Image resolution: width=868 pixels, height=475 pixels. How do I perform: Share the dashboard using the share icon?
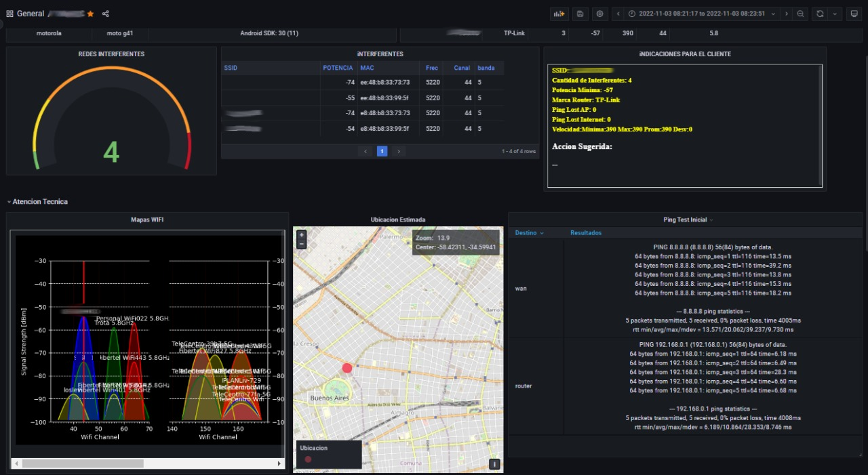coord(105,14)
